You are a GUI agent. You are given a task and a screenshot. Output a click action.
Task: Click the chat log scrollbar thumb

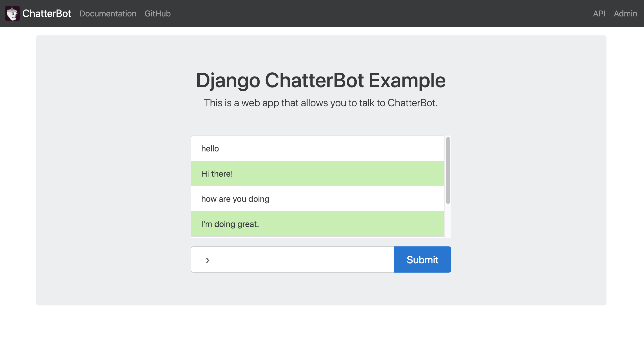448,170
